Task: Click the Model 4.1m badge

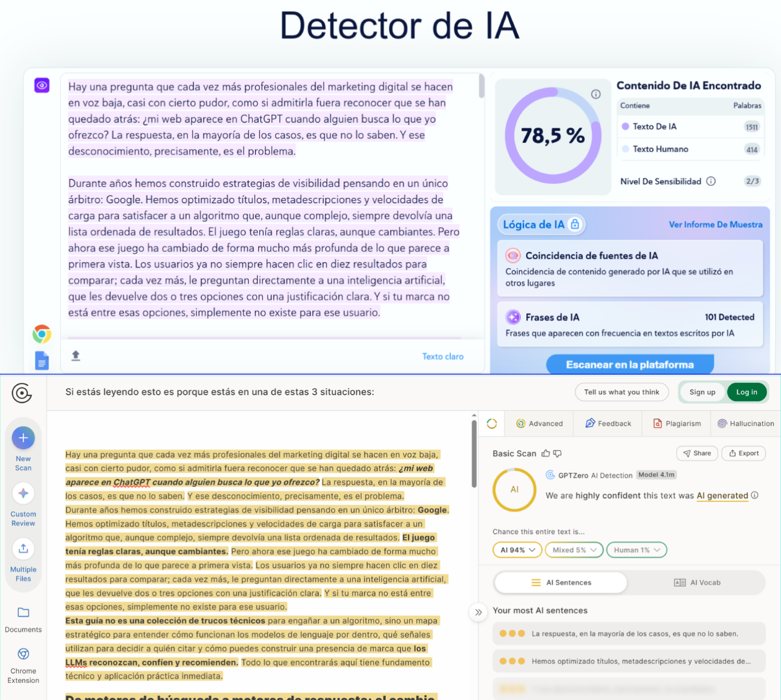Action: click(656, 475)
